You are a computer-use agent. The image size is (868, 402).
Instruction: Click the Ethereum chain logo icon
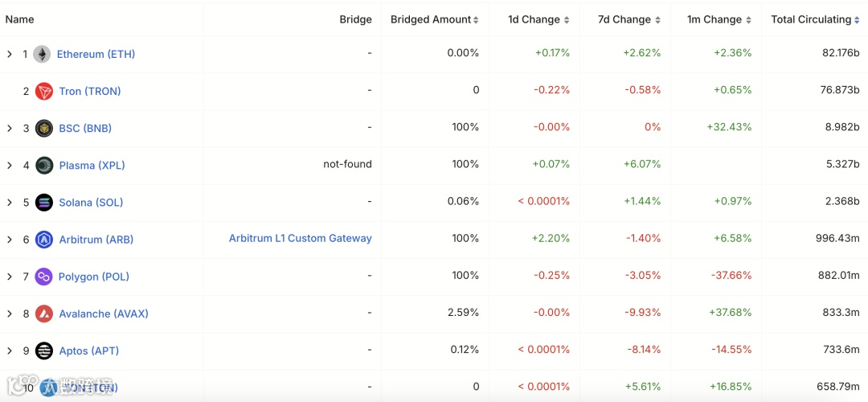(x=42, y=55)
